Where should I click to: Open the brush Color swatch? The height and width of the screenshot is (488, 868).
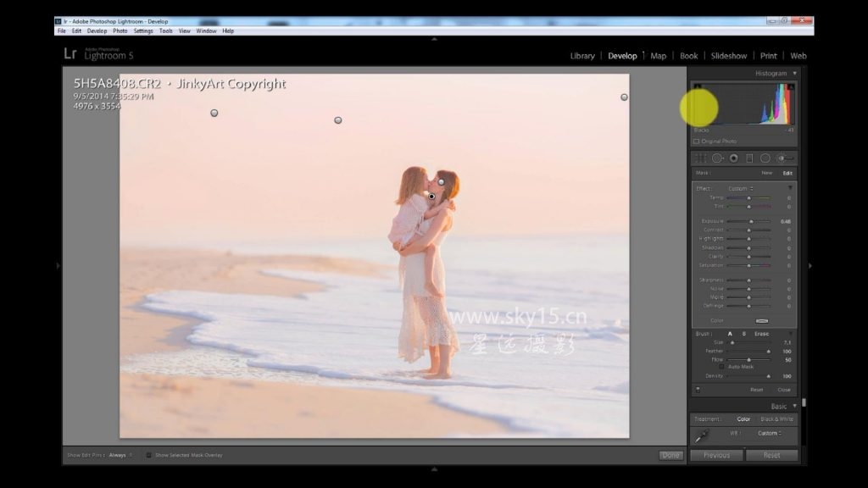762,320
